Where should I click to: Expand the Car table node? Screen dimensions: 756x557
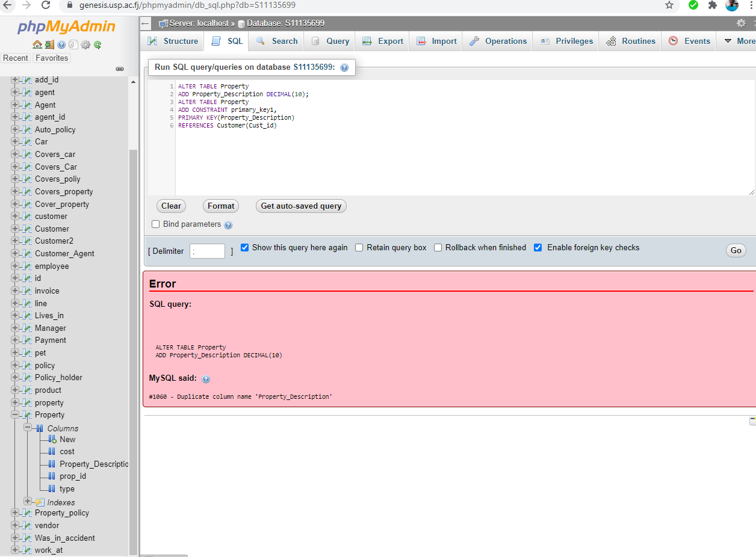[15, 141]
